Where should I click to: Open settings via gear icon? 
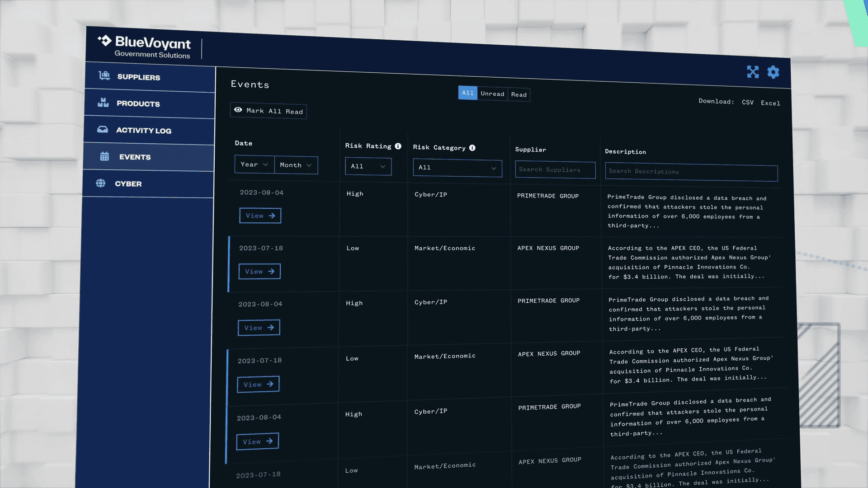pos(773,72)
